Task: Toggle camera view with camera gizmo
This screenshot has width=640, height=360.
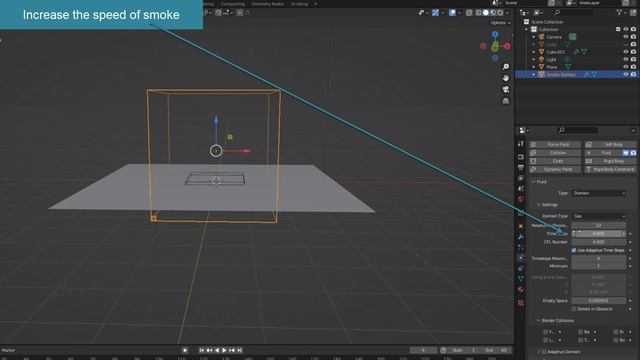Action: 506,89
